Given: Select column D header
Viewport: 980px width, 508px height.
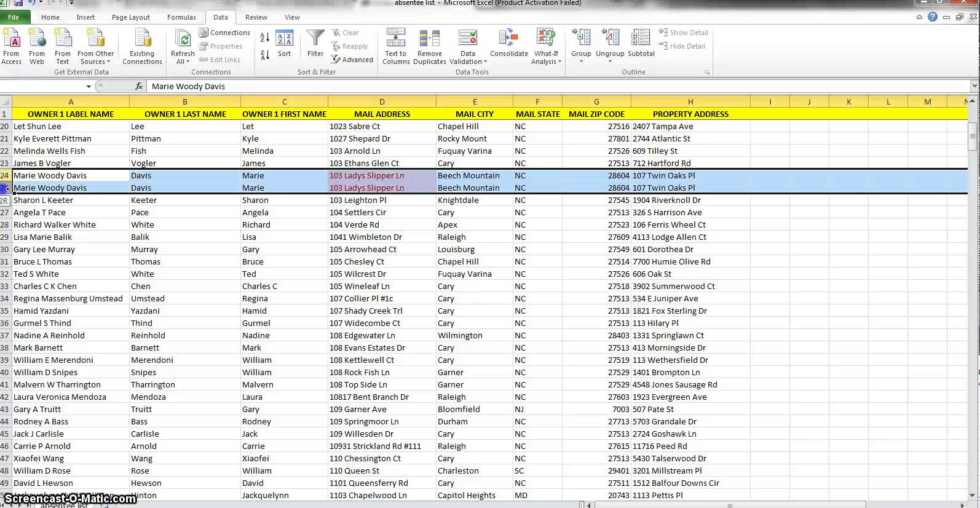Looking at the screenshot, I should tap(382, 102).
